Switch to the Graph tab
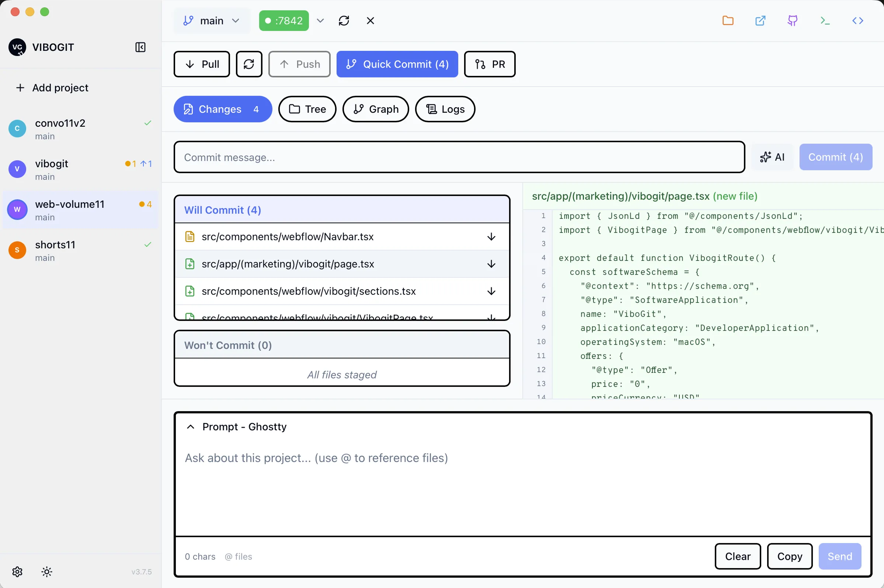The image size is (884, 588). 376,109
